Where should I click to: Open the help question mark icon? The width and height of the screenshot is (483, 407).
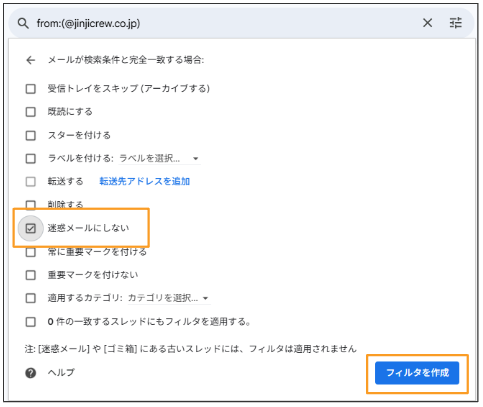[31, 373]
